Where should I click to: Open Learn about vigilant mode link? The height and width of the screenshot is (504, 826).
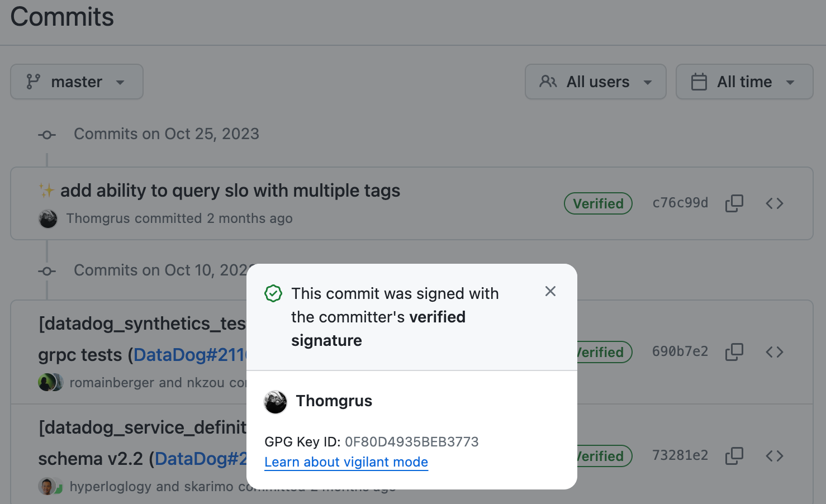pos(346,462)
